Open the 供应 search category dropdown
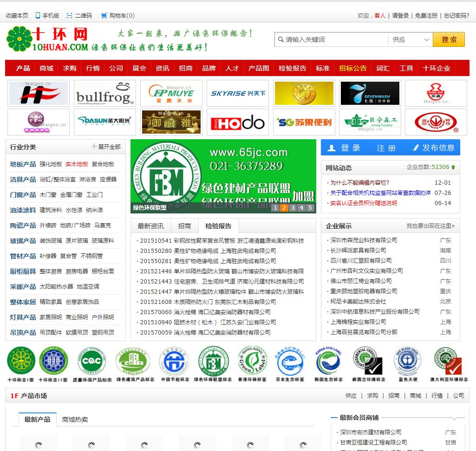This screenshot has width=476, height=451. pyautogui.click(x=411, y=39)
